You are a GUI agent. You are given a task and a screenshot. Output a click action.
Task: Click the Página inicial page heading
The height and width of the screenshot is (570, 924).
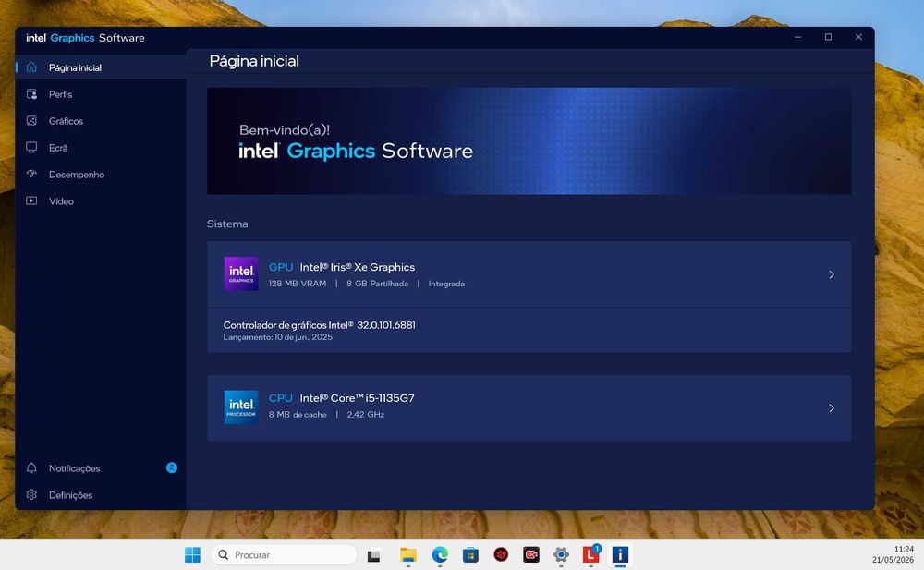(254, 61)
